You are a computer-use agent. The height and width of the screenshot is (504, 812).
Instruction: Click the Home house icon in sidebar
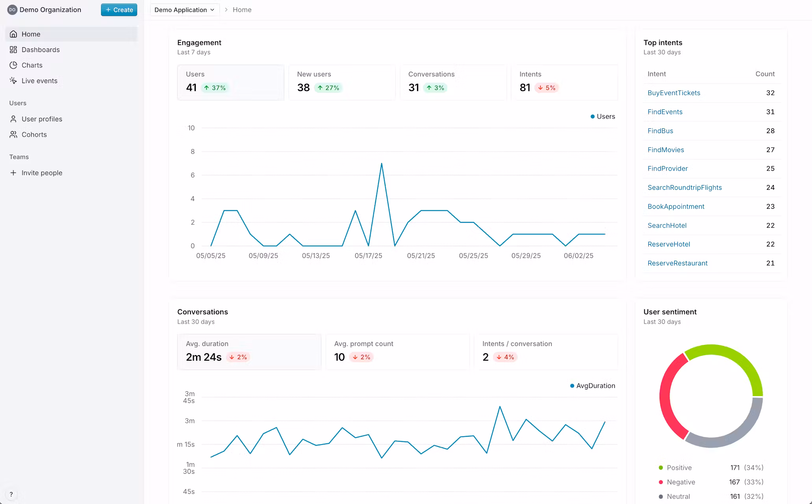click(13, 34)
